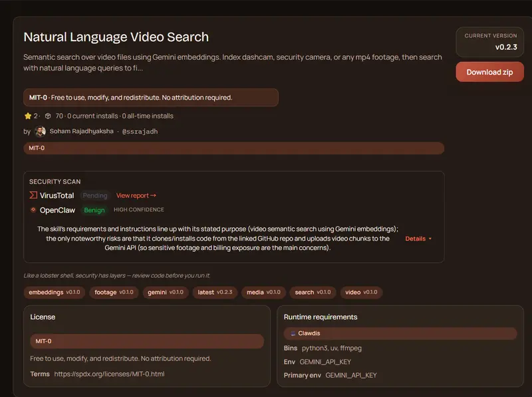Click the star rating icon
The image size is (532, 397).
pos(27,116)
